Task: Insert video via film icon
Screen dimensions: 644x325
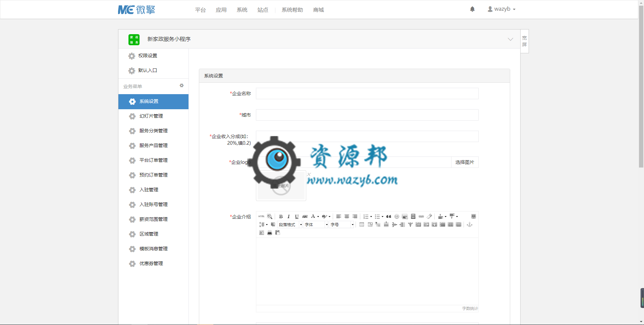Action: pyautogui.click(x=413, y=216)
